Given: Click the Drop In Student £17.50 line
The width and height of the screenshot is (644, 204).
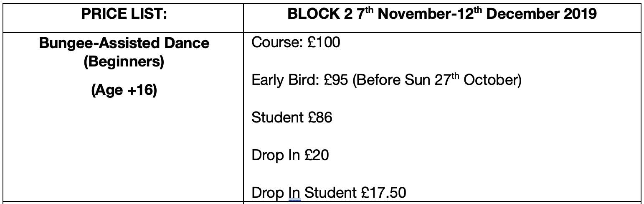Looking at the screenshot, I should (329, 193).
